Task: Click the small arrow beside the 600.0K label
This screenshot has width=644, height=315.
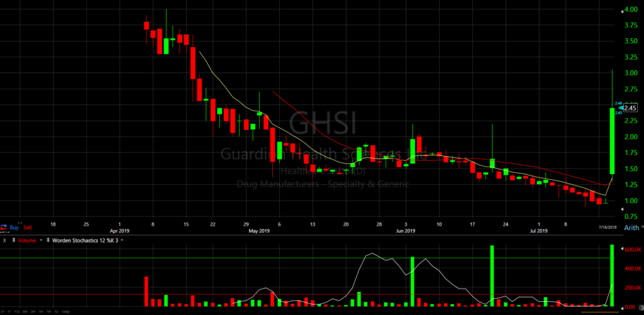Action: pos(621,250)
